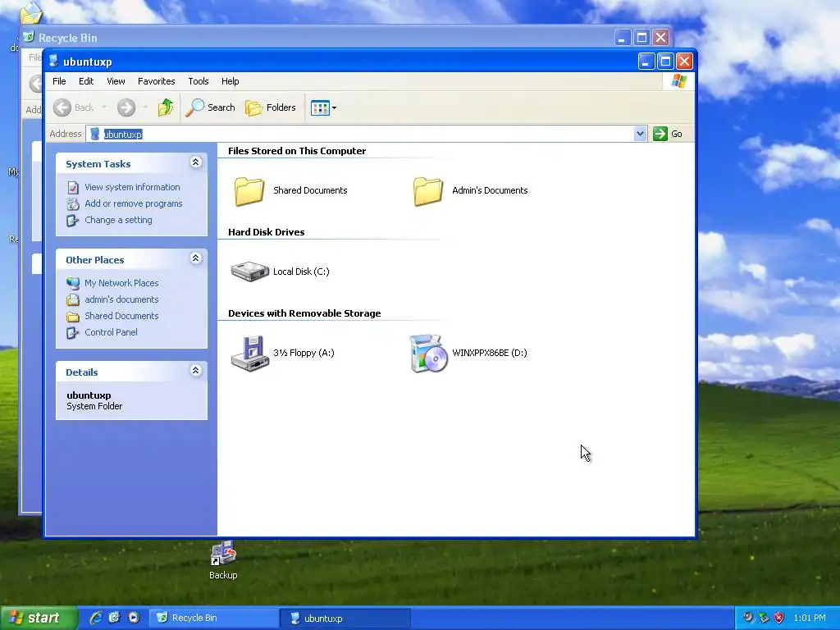Screen dimensions: 840x630
Task: Launch Outlook Express from Quick Launch
Action: (x=114, y=618)
